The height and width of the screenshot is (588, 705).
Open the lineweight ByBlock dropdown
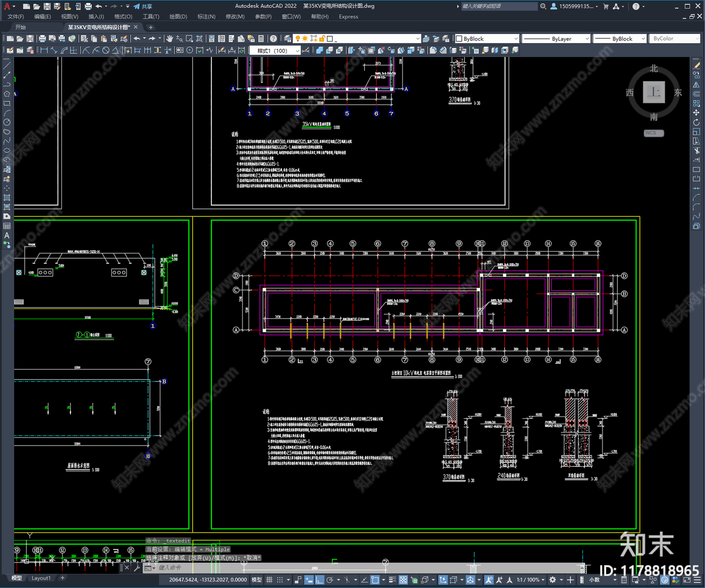(620, 39)
